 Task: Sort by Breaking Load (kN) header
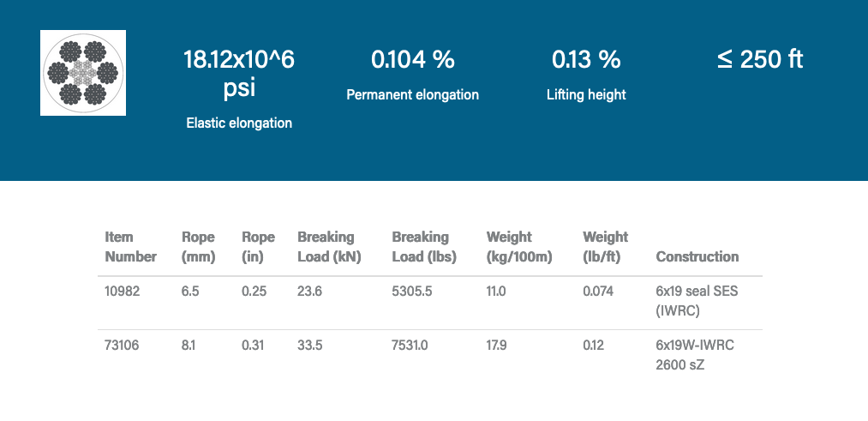click(x=329, y=247)
